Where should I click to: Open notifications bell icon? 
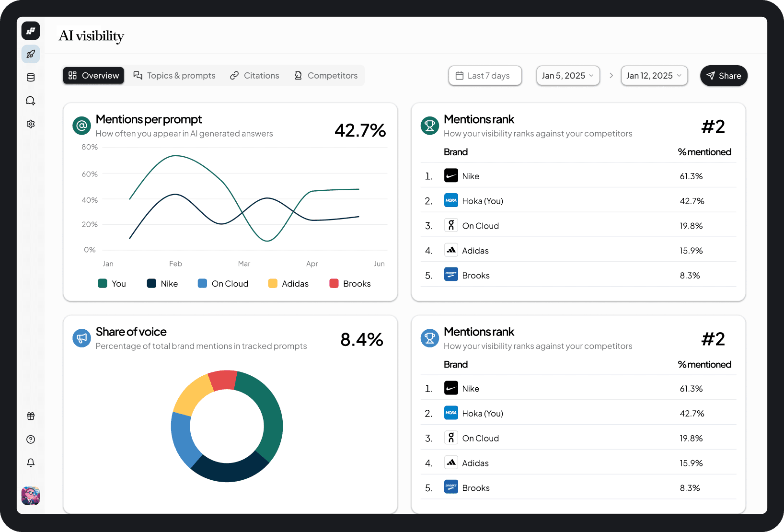click(x=31, y=463)
